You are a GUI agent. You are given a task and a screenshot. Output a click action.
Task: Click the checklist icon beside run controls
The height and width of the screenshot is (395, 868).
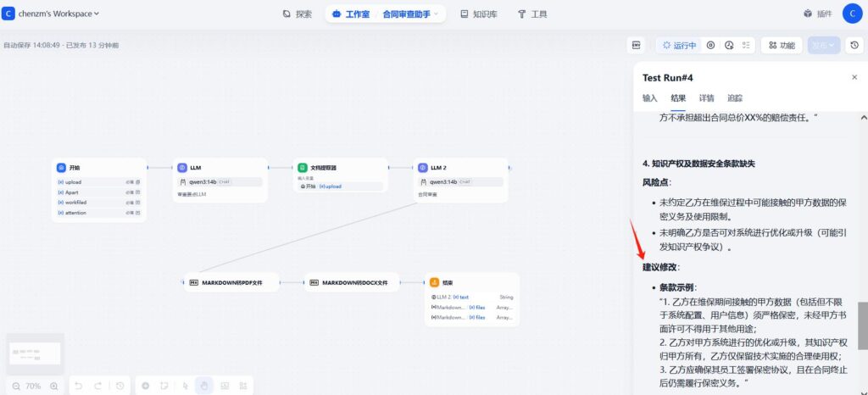tap(746, 45)
